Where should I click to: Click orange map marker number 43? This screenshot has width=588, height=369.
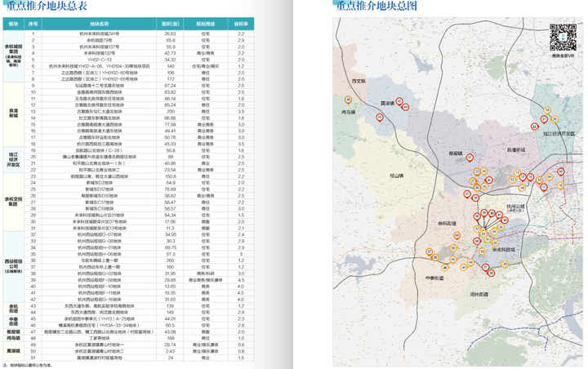pos(470,263)
